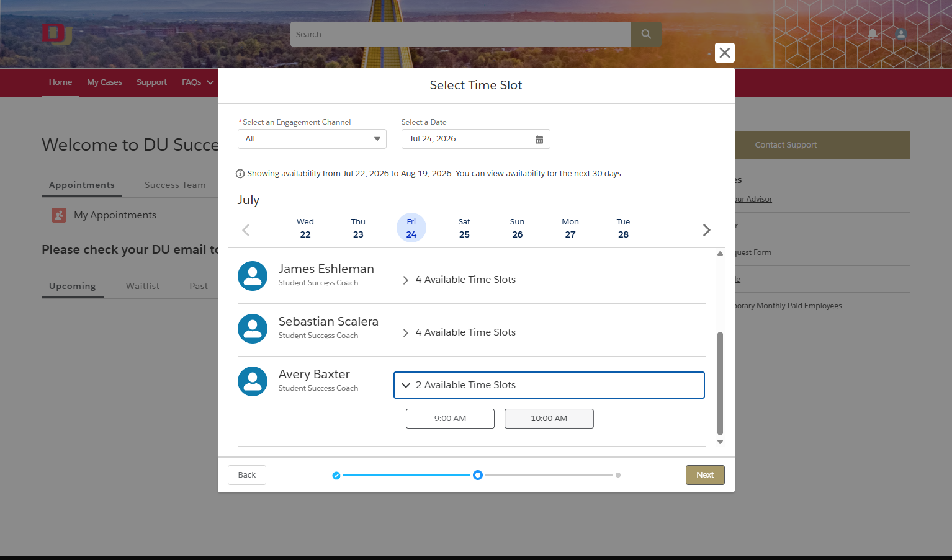Go to previous week of dates
Viewport: 952px width, 560px height.
pyautogui.click(x=246, y=230)
